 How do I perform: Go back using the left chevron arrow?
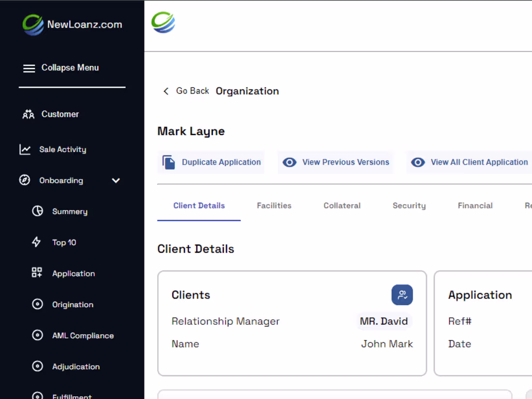[166, 91]
